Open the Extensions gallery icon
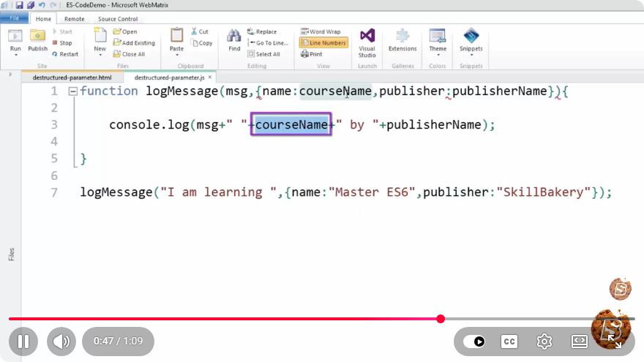Image resolution: width=644 pixels, height=362 pixels. [x=402, y=36]
